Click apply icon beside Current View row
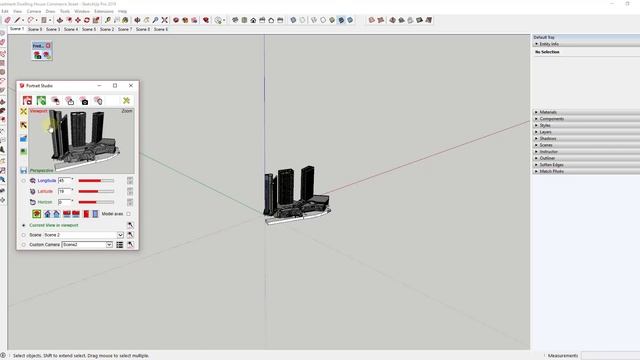The image size is (640, 360). pos(130,225)
